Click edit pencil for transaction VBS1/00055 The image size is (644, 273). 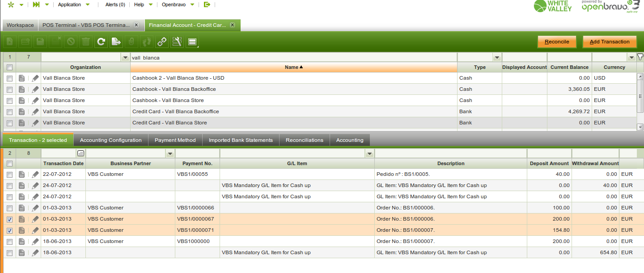click(x=35, y=174)
